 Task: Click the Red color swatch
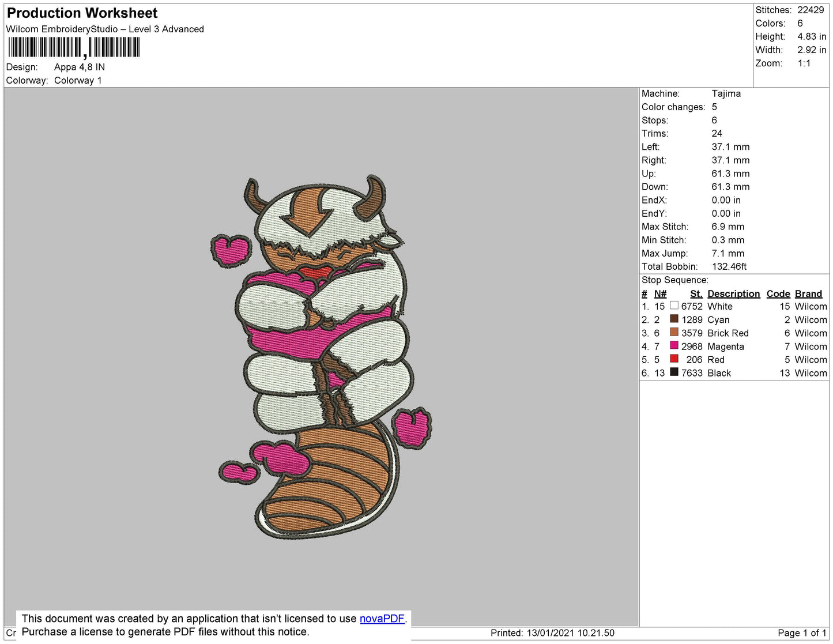pyautogui.click(x=674, y=359)
